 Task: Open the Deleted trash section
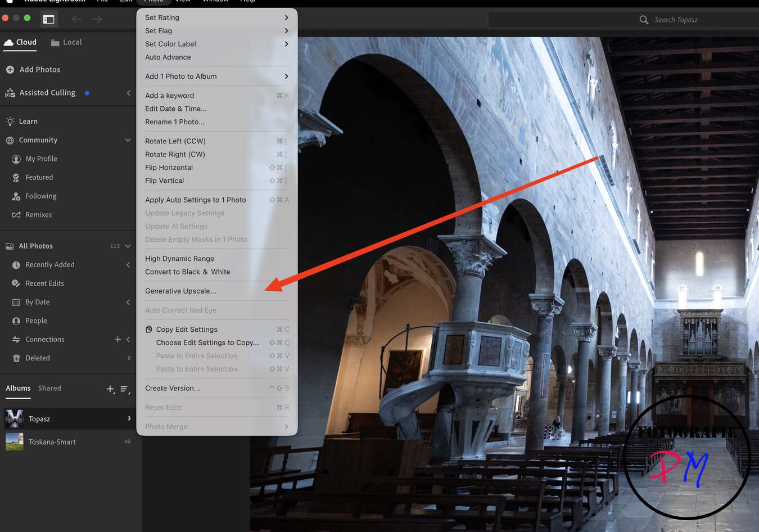click(37, 358)
